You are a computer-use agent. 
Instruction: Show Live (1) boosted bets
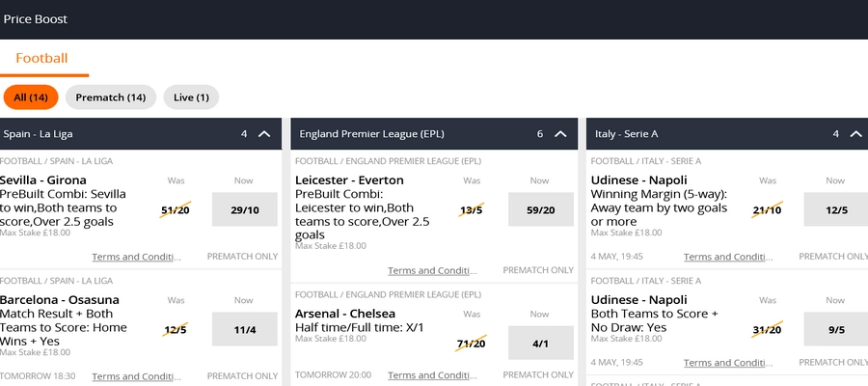(191, 97)
